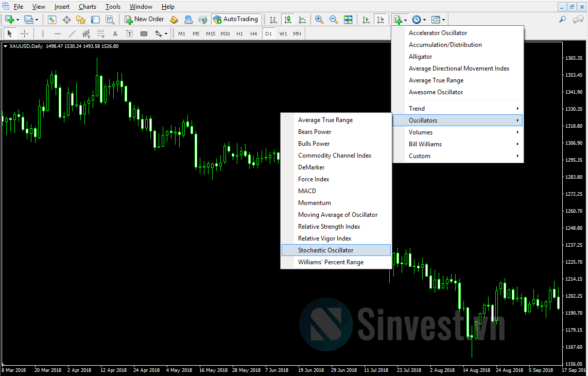This screenshot has width=588, height=376.
Task: Open the Fibonacci retracement tool
Action: point(100,34)
